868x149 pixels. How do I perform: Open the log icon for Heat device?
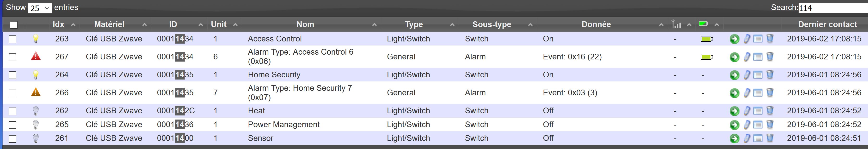pyautogui.click(x=758, y=111)
